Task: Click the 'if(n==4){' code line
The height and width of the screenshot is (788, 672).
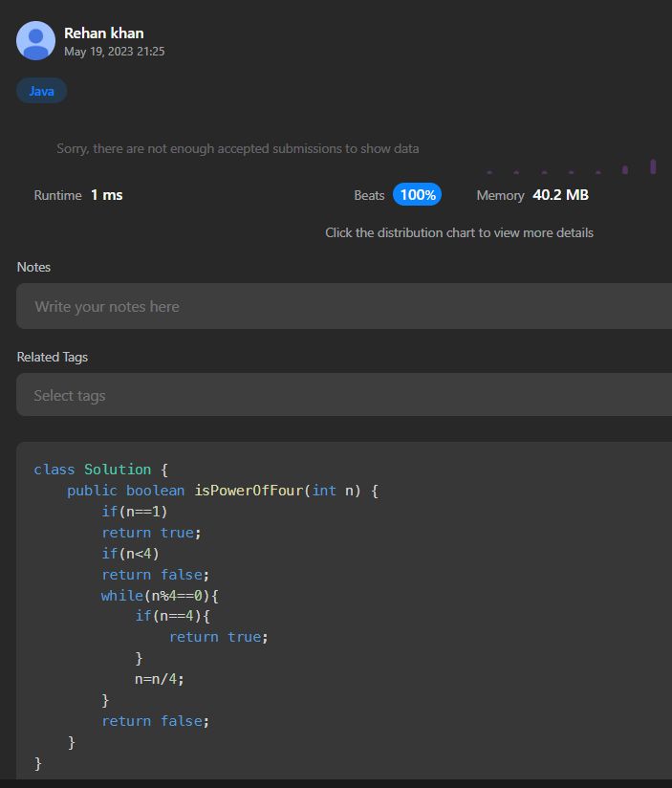Action: [173, 616]
